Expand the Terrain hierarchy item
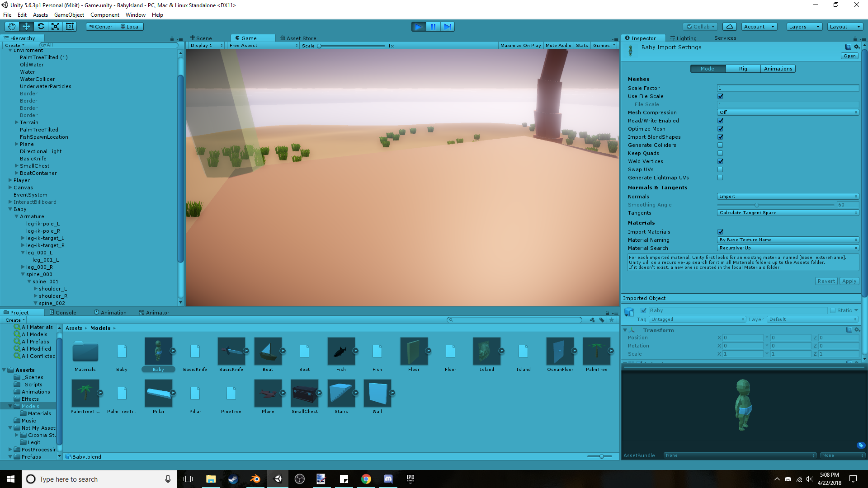This screenshot has height=488, width=868. 17,122
